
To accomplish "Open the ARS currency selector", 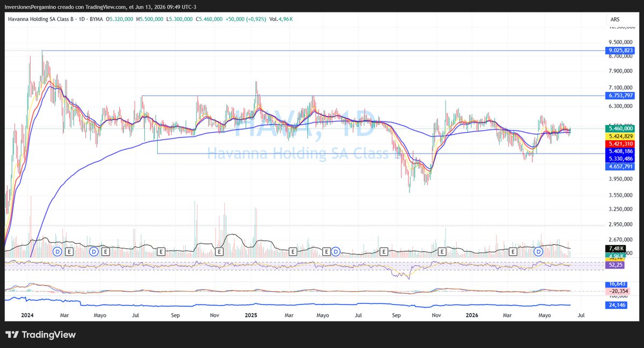I will (615, 19).
